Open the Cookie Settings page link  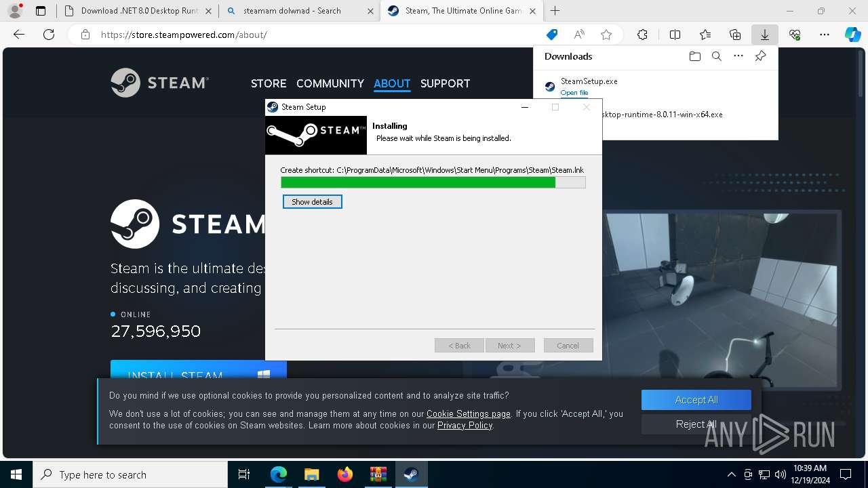pos(469,413)
